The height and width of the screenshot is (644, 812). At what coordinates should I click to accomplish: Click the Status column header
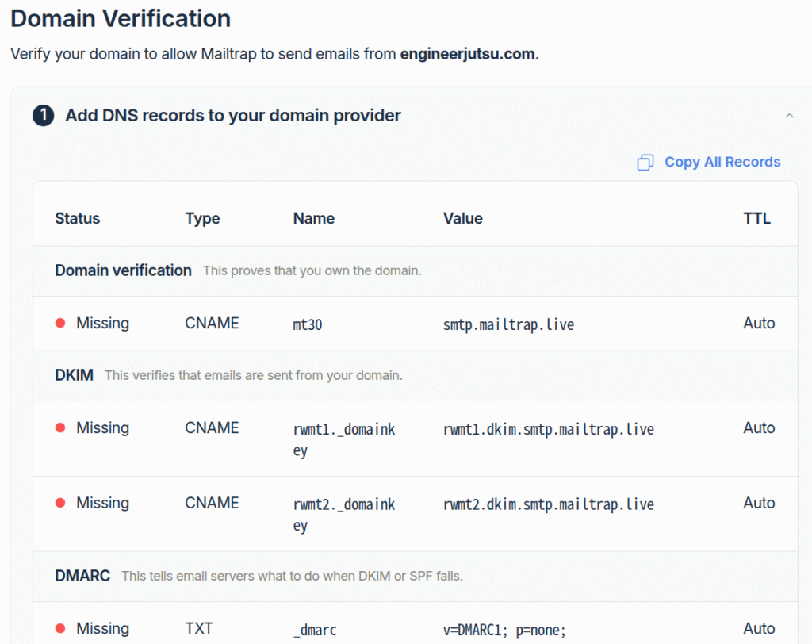[77, 218]
